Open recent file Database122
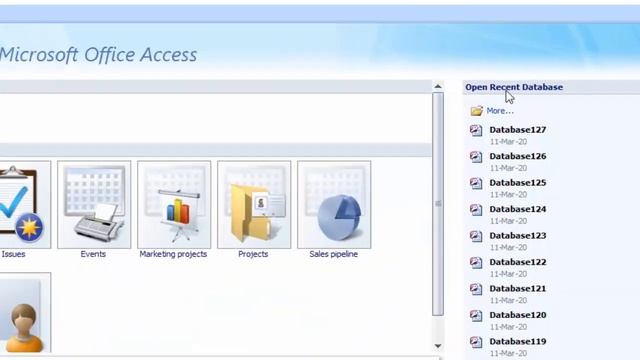 518,262
